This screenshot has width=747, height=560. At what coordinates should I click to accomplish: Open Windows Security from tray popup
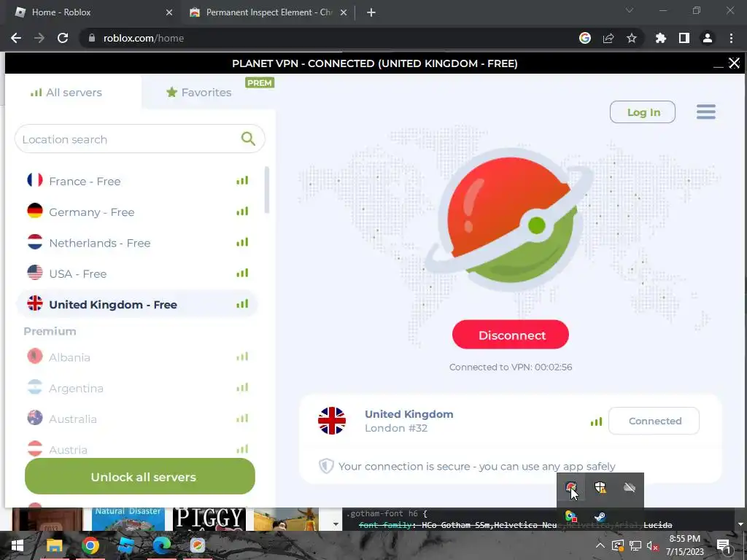click(x=600, y=487)
